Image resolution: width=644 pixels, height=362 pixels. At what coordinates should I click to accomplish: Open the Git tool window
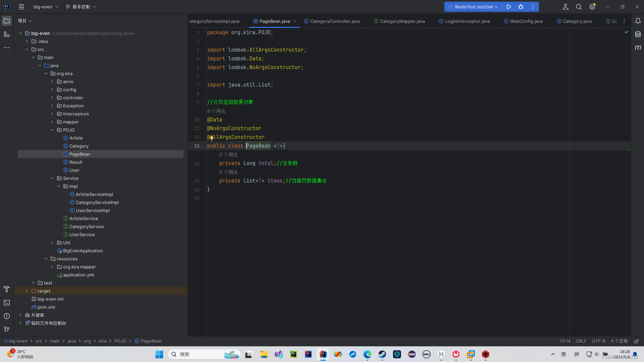7,329
